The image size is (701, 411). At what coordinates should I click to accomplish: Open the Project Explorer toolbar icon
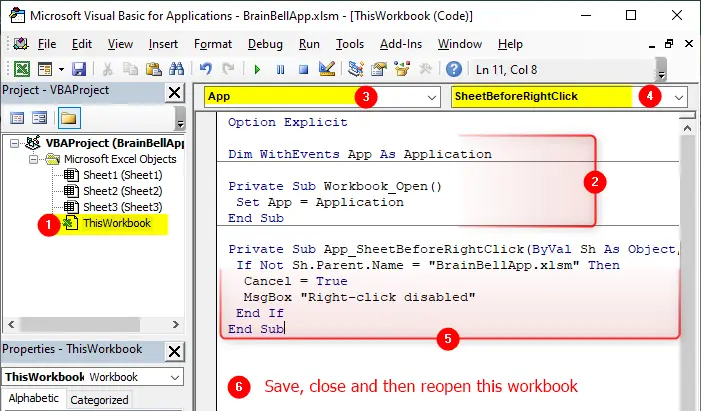(356, 69)
